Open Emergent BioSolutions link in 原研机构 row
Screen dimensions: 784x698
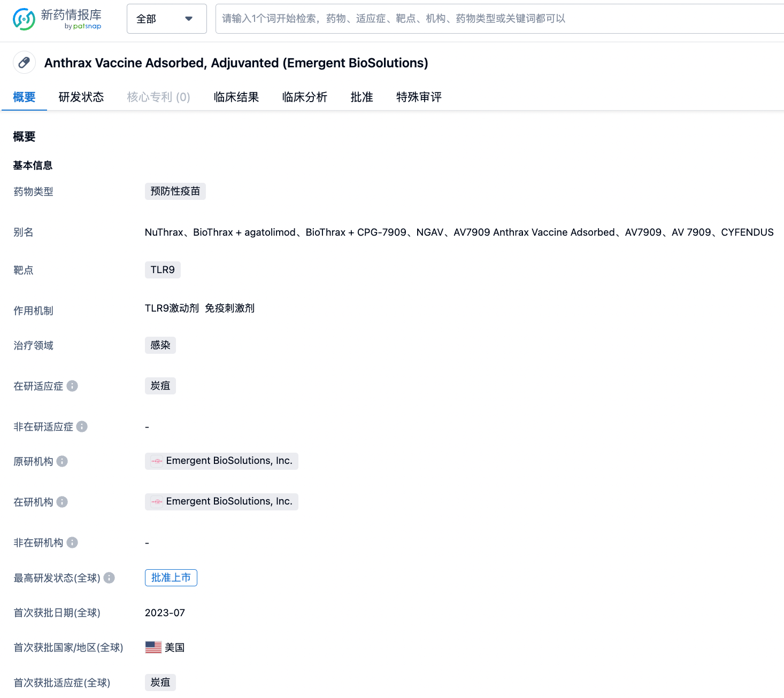coord(221,461)
